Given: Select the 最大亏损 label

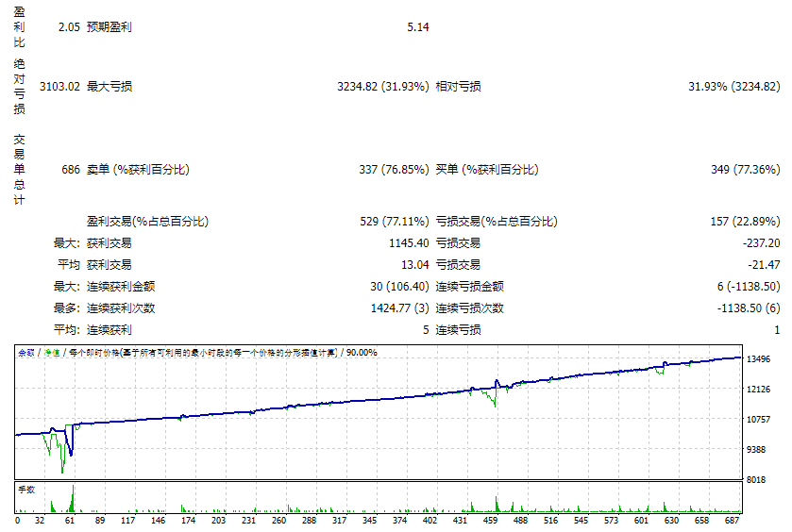Looking at the screenshot, I should 110,87.
